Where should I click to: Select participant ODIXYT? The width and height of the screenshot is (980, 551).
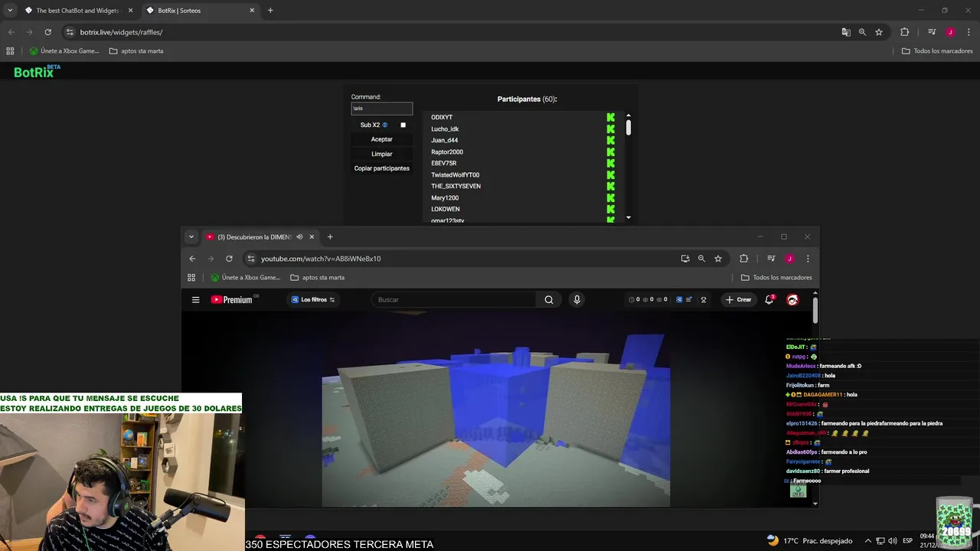(442, 118)
